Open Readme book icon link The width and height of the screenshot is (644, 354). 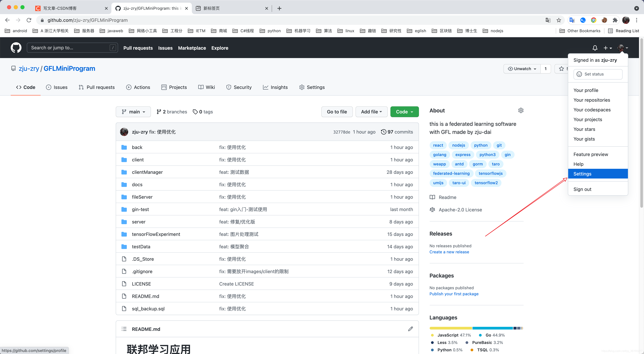click(x=443, y=197)
